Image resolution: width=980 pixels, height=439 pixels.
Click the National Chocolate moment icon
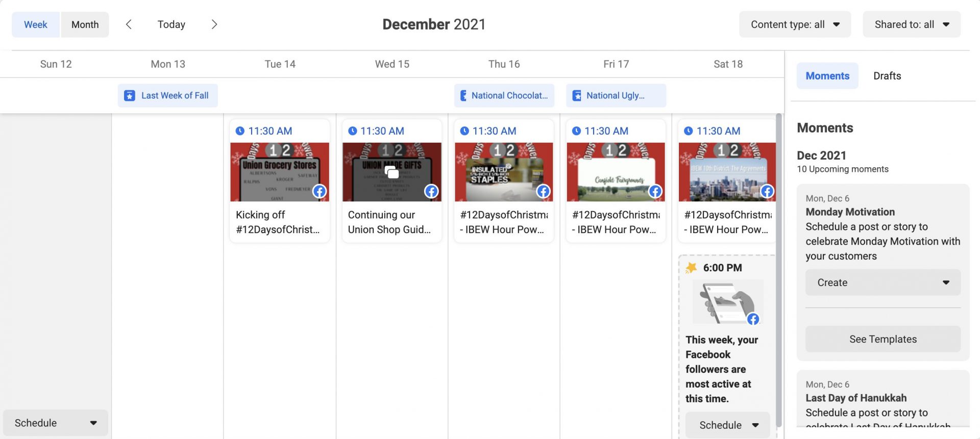pyautogui.click(x=463, y=96)
